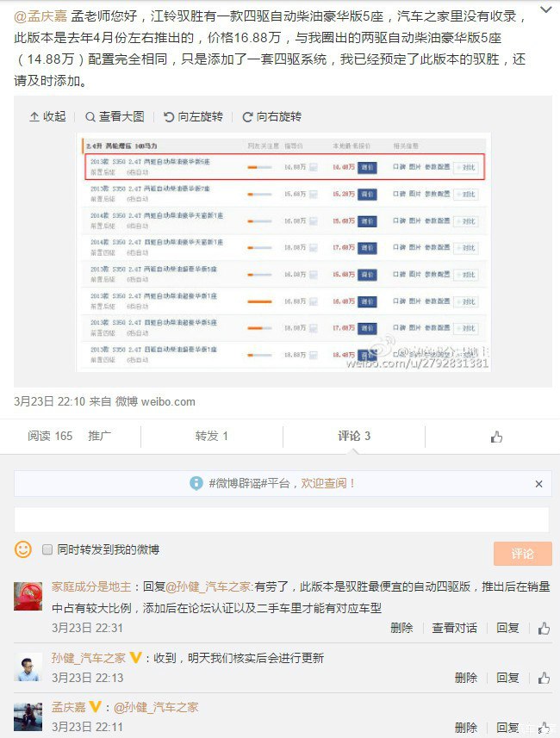Screen dimensions: 560x738
Task: Click the orange 评论 submit button
Action: tap(522, 554)
